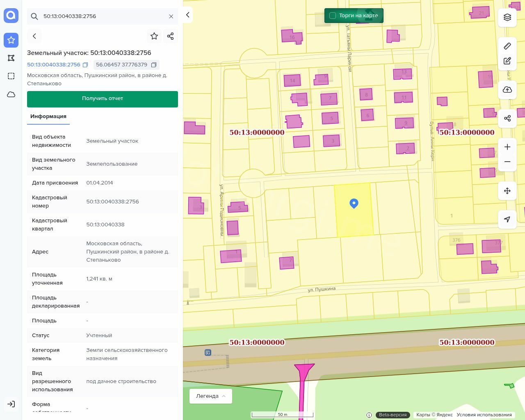Screen dimensions: 525x420
Task: Open the map layers panel
Action: (507, 17)
